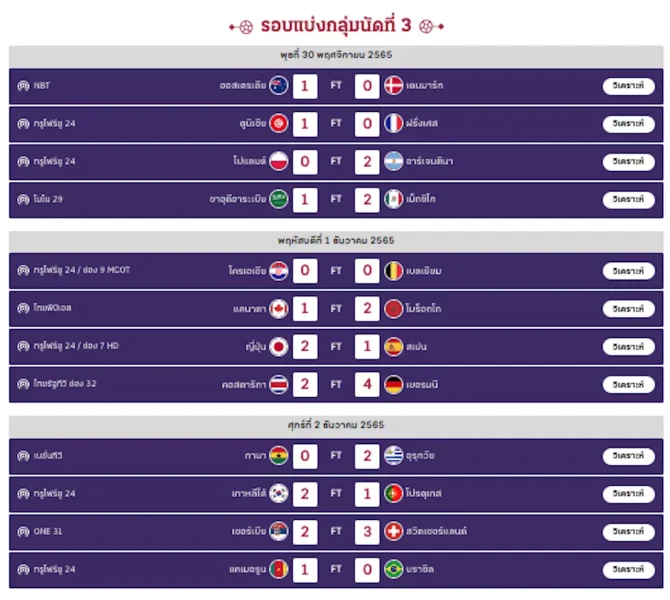Select the 2 ธันวาคม 2565 date header
This screenshot has width=670, height=600.
click(336, 425)
